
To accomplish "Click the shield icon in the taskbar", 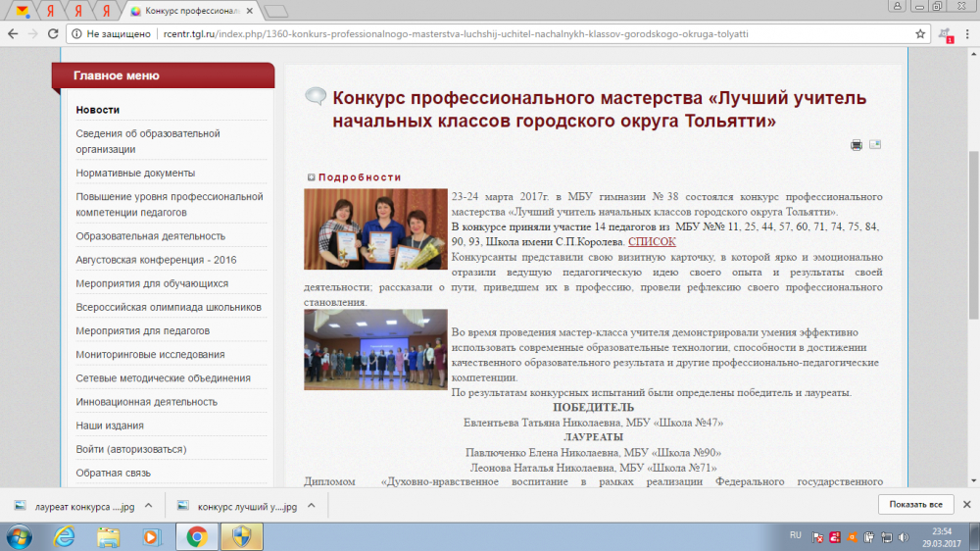I will tap(241, 536).
